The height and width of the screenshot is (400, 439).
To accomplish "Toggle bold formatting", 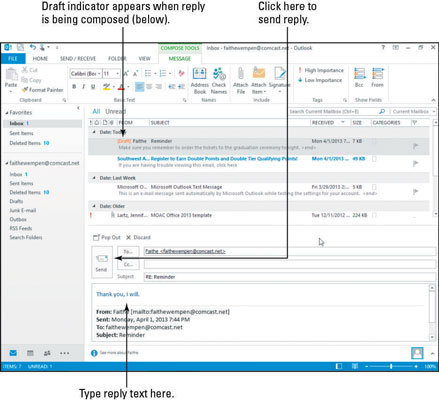I will point(74,87).
